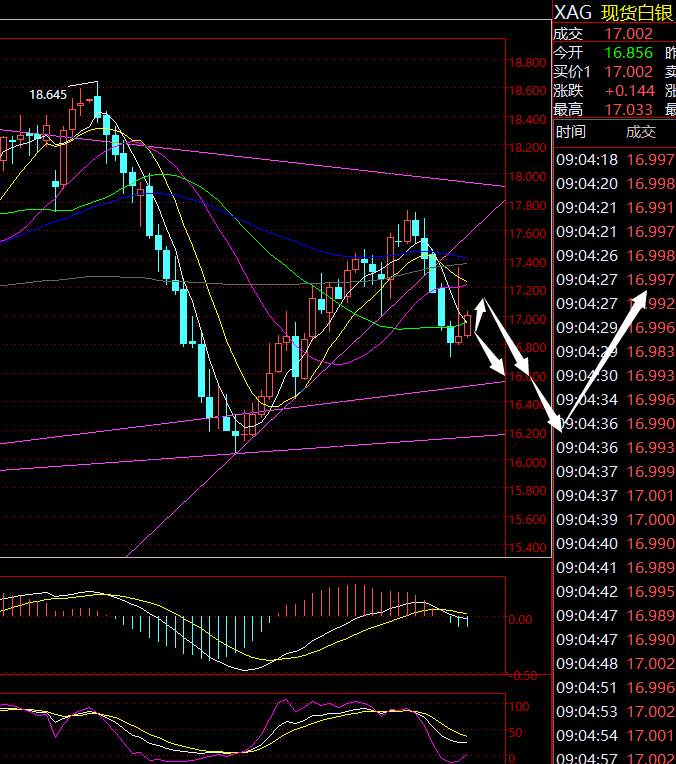Select the 09:04:54 tick time
Screen dimensions: 676x764
click(587, 735)
